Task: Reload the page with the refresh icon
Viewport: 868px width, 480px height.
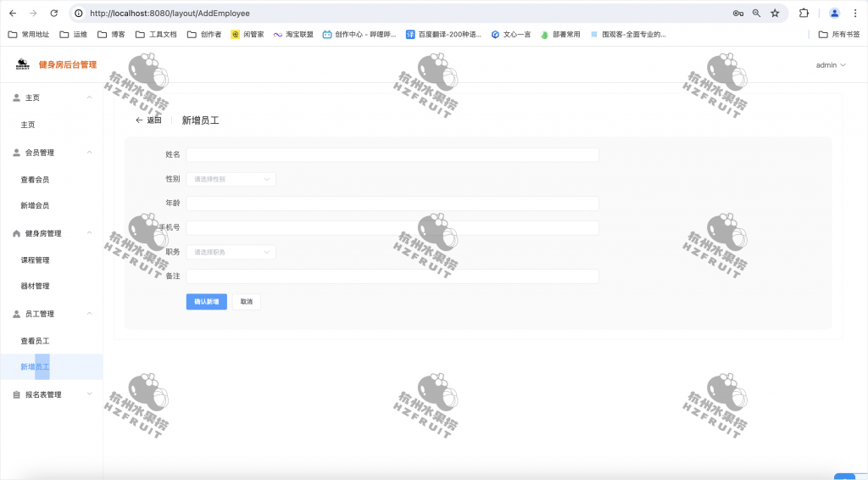Action: (53, 14)
